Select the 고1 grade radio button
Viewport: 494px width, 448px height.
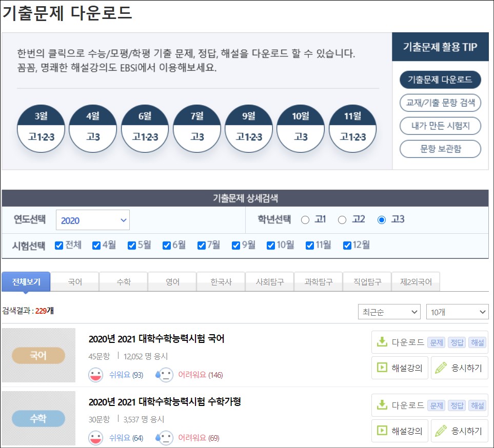(x=305, y=220)
